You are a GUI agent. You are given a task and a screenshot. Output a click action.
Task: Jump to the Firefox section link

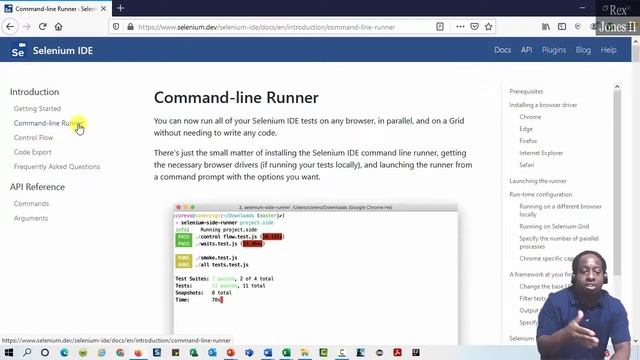tap(528, 141)
